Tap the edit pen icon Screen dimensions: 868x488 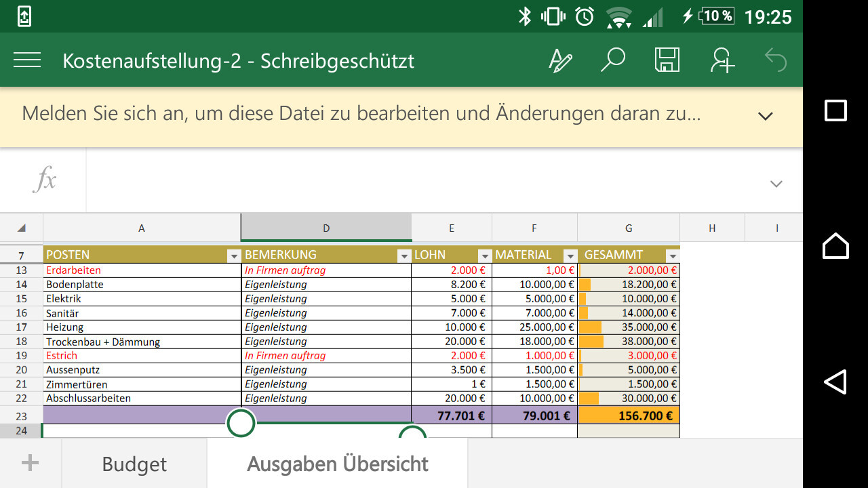559,60
